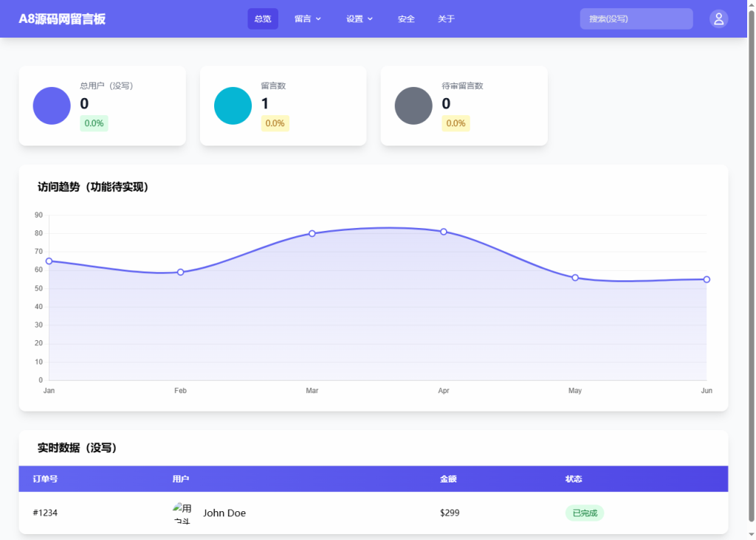Click the 总用户 (没写) card label
Screen dimensions: 756x540
pos(106,86)
